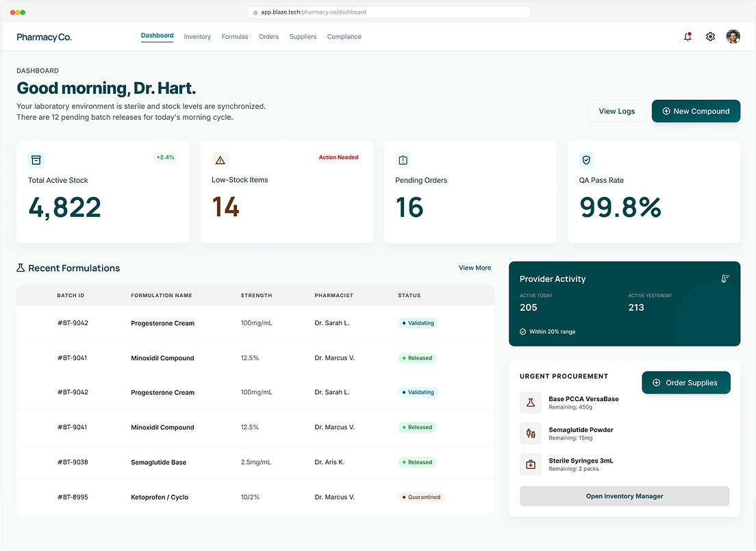Click the Base PCCA VersaBase flask icon
This screenshot has width=756, height=551.
[x=530, y=402]
